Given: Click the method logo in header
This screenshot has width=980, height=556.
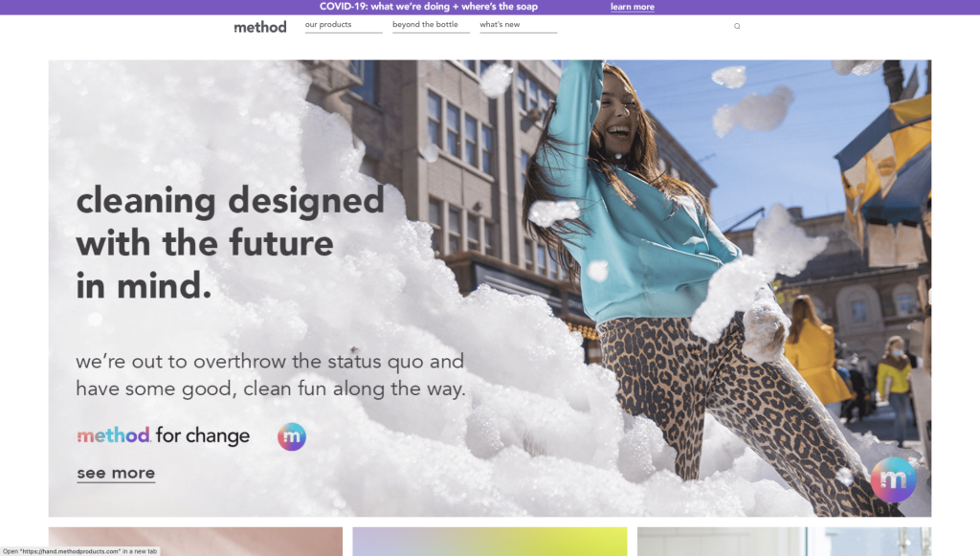Looking at the screenshot, I should coord(260,27).
